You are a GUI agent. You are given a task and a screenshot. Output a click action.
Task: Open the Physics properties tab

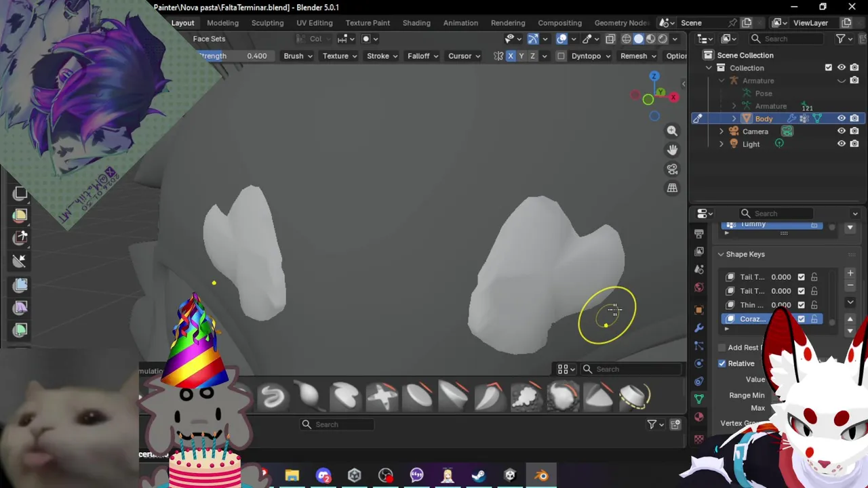point(699,363)
